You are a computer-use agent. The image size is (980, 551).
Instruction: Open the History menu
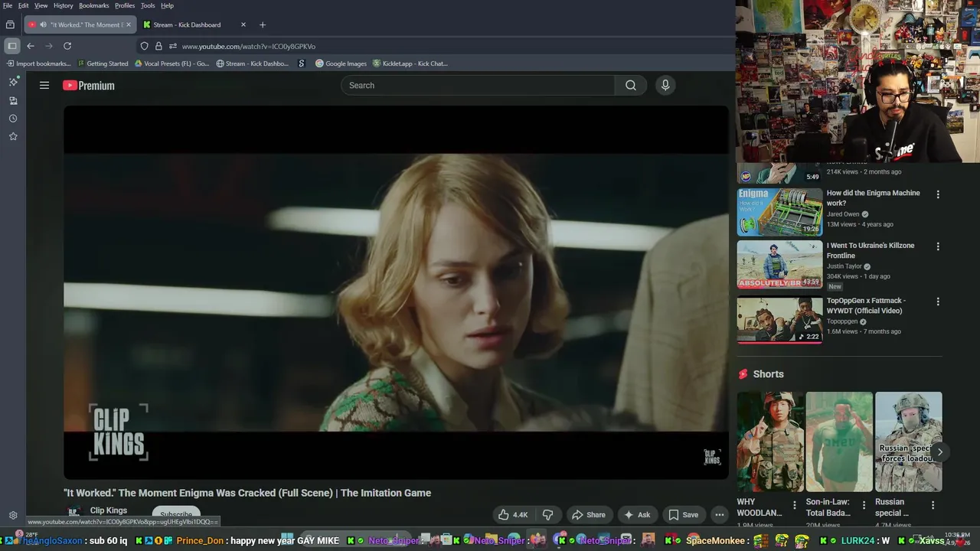[64, 5]
